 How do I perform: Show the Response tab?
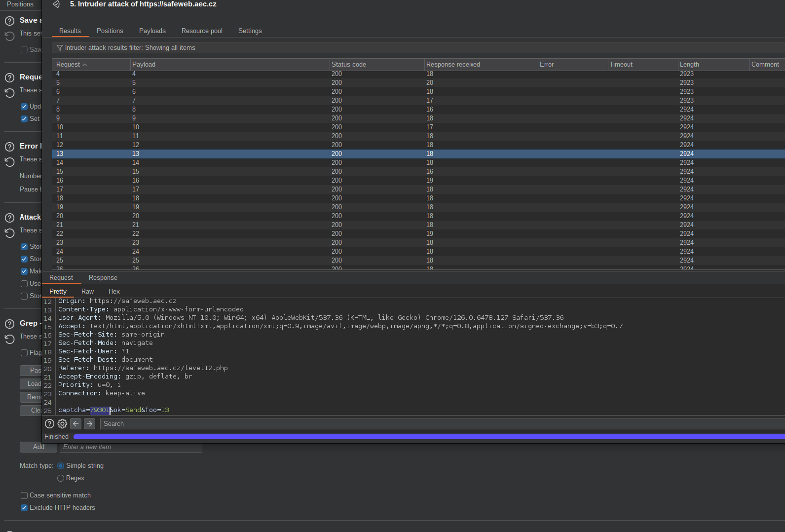103,278
